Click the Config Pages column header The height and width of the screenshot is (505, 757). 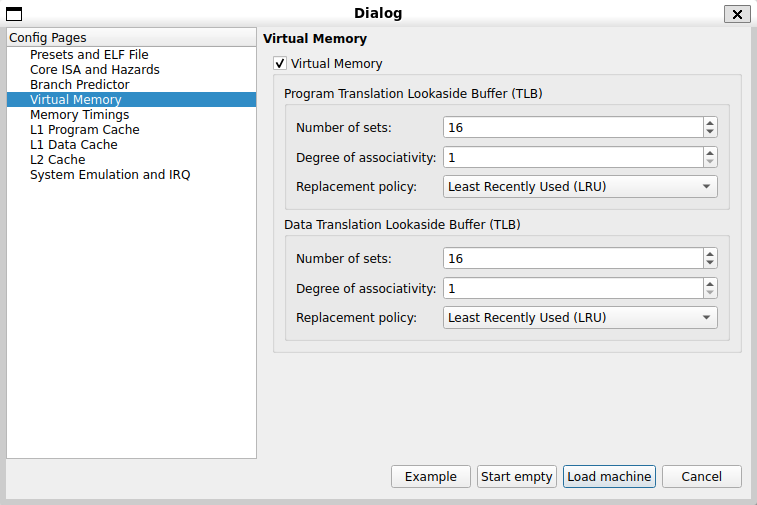[x=131, y=38]
